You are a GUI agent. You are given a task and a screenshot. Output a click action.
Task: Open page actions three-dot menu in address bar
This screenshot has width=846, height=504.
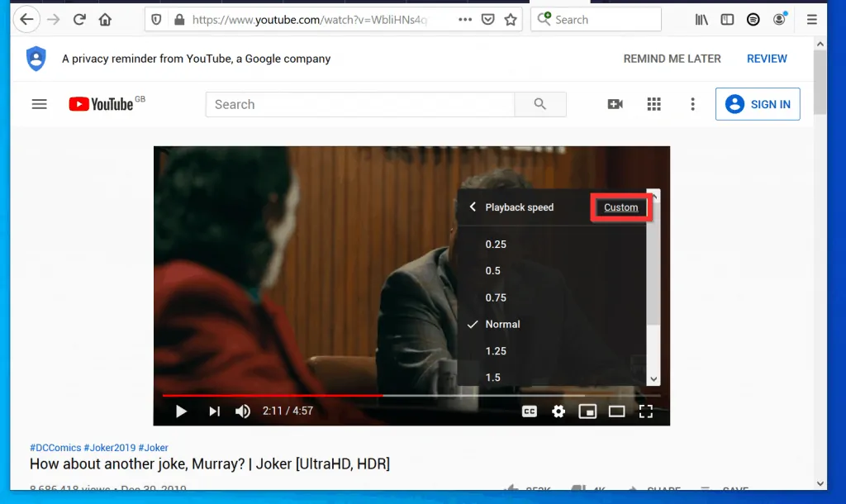465,20
